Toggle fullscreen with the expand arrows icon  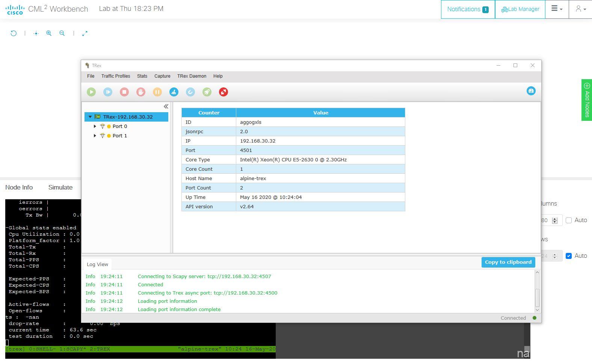85,33
